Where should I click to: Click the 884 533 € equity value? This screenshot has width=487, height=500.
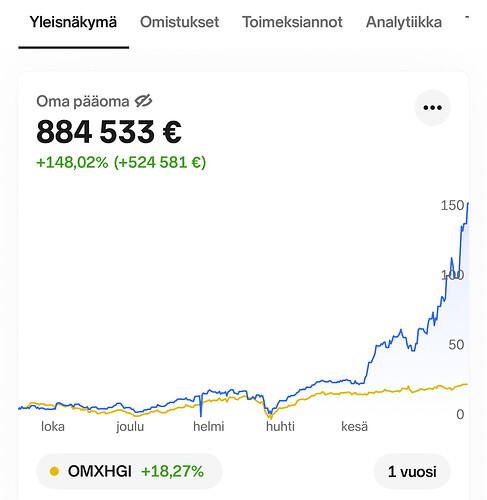pyautogui.click(x=109, y=132)
